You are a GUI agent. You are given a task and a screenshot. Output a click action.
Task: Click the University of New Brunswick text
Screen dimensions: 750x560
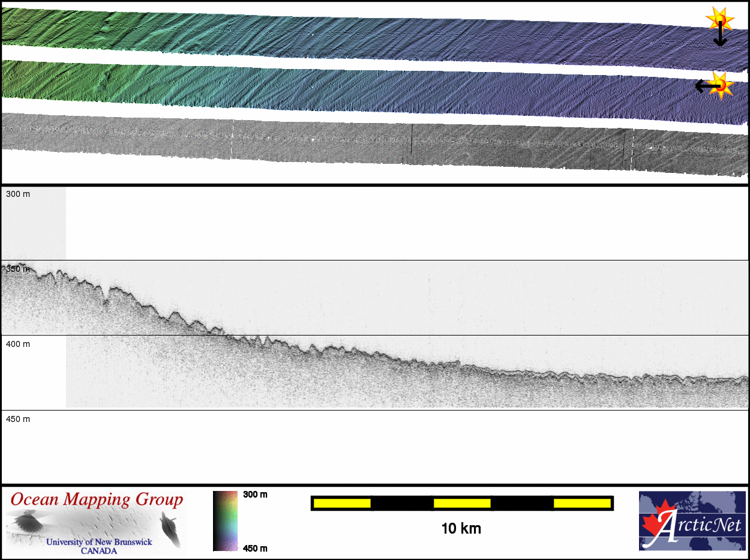[x=99, y=542]
